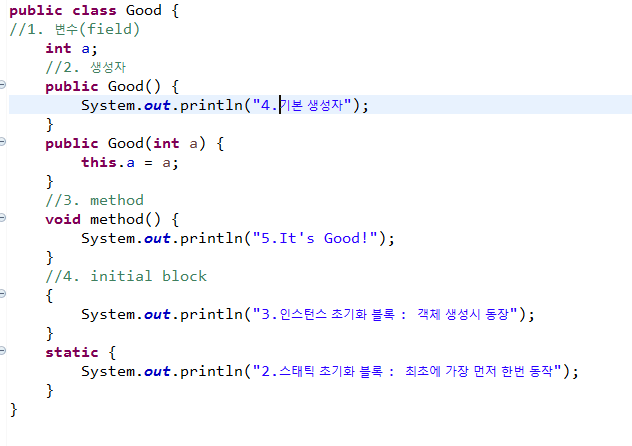Viewport: 632px width, 446px height.
Task: Click the line 'public Good() {'
Action: 112,87
